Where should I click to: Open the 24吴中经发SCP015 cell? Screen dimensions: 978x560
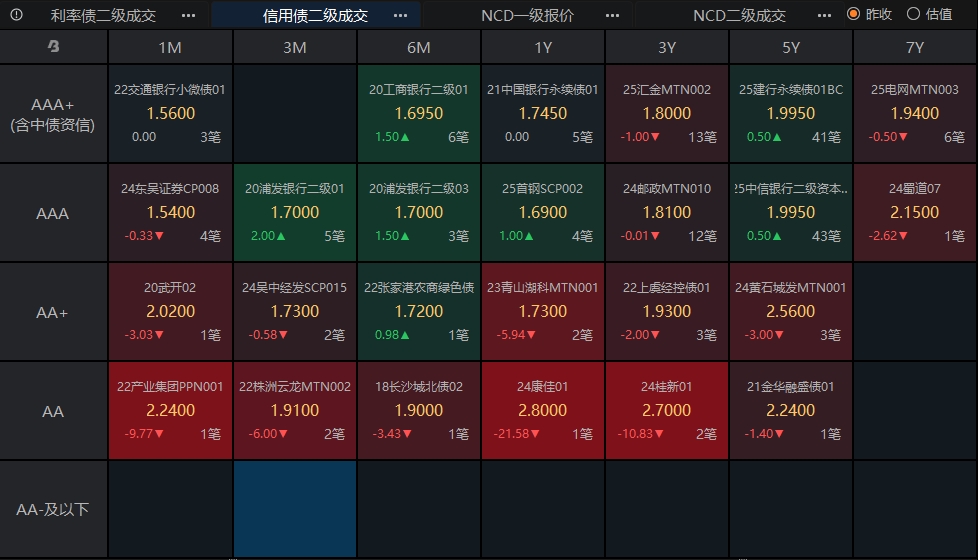pyautogui.click(x=294, y=312)
